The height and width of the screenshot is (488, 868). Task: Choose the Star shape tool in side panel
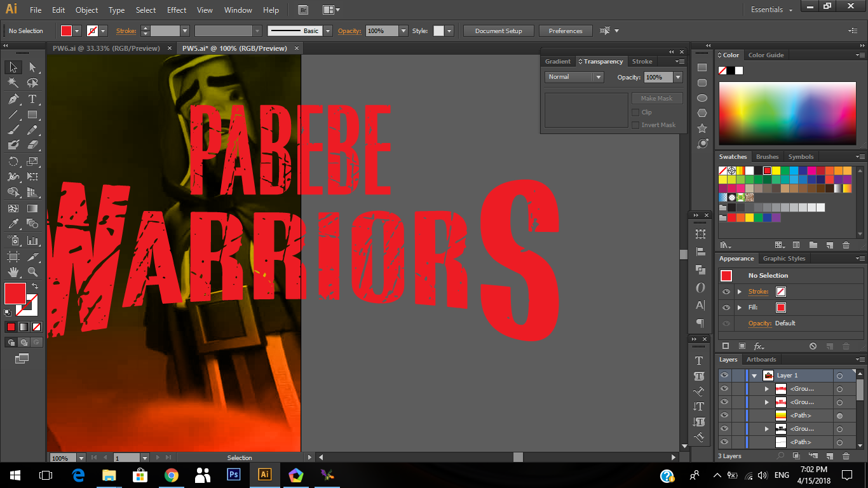pyautogui.click(x=702, y=128)
